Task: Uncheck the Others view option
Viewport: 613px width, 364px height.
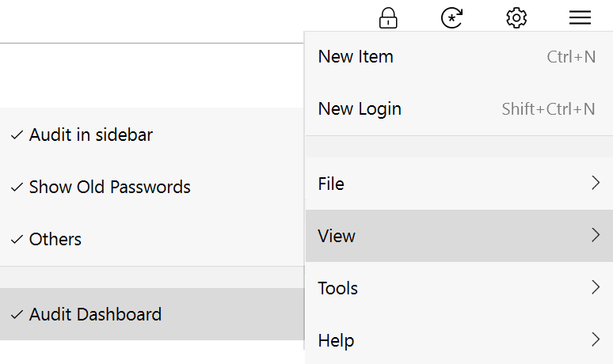Action: (x=152, y=240)
